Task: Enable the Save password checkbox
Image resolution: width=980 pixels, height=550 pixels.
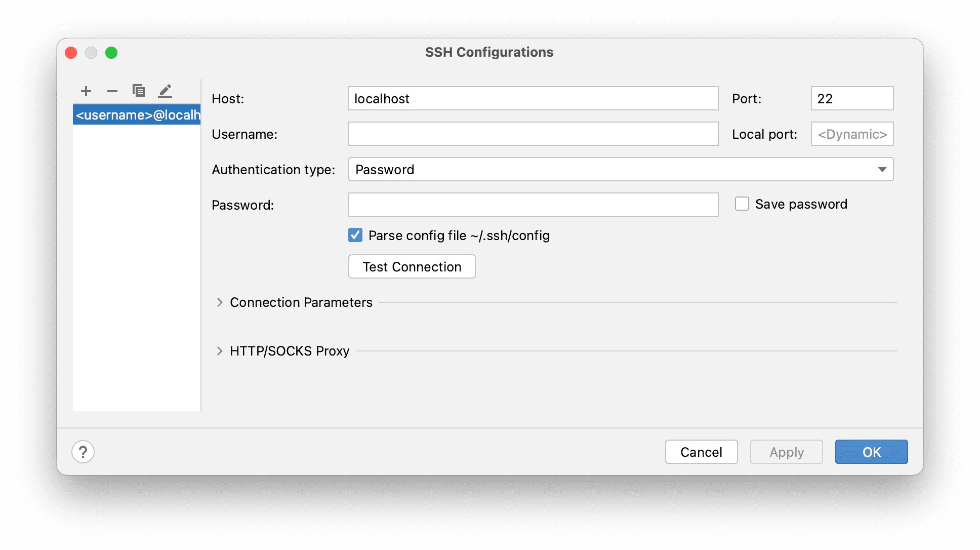Action: pyautogui.click(x=742, y=204)
